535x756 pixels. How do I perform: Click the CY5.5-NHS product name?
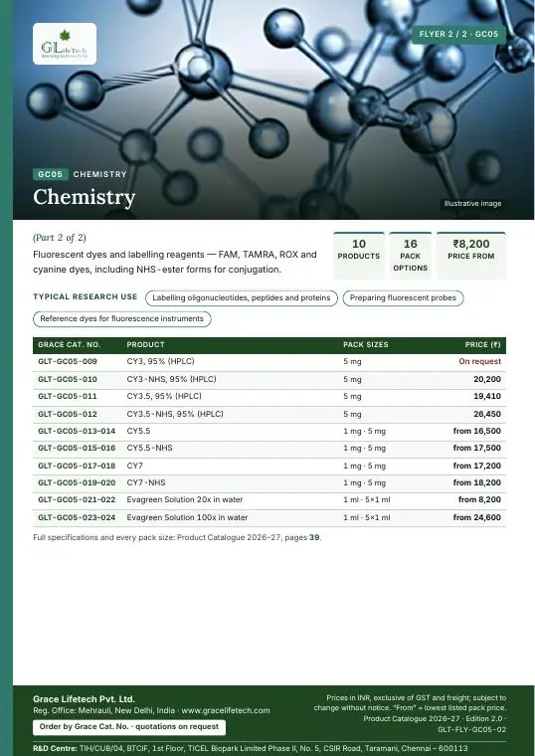pos(149,448)
